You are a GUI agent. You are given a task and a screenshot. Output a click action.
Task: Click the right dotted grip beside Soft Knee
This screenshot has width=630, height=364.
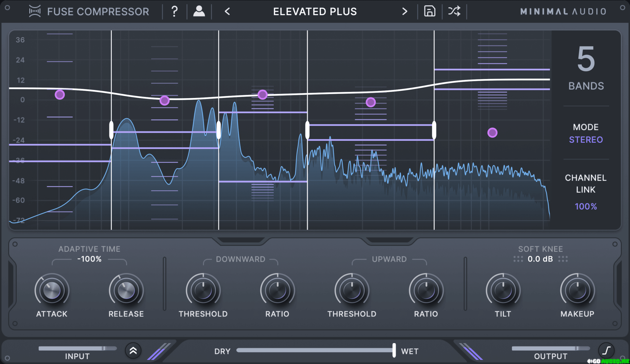(563, 259)
